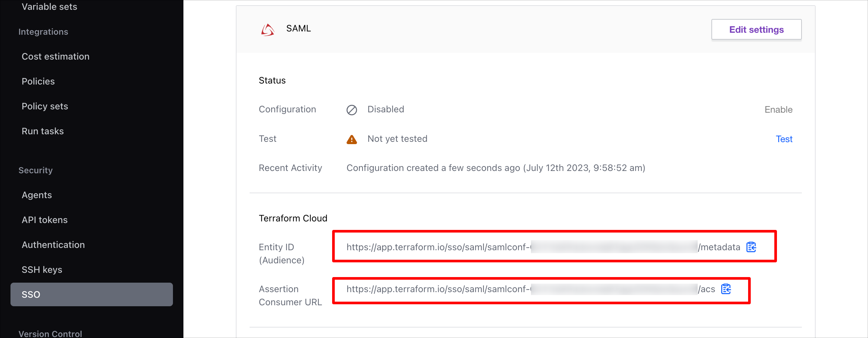868x338 pixels.
Task: Click the Assertion Consumer URL label
Action: (290, 295)
